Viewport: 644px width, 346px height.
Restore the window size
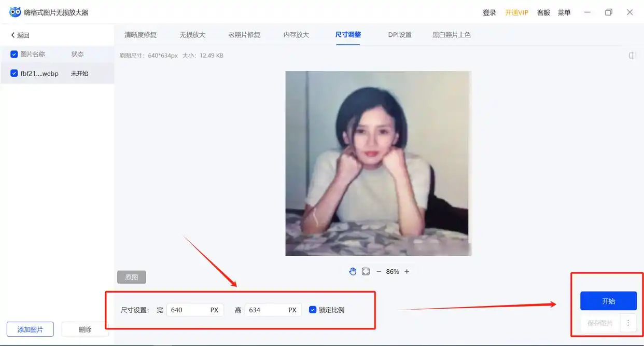tap(609, 12)
